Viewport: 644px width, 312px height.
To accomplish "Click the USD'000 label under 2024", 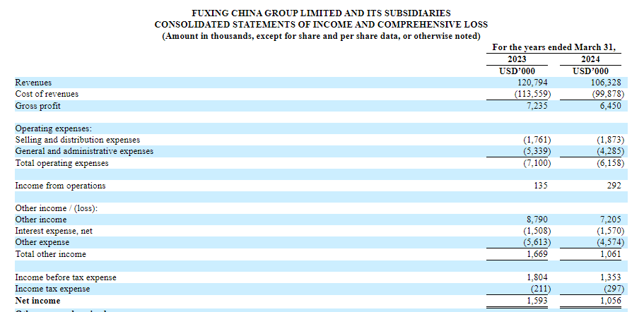I will [x=590, y=71].
